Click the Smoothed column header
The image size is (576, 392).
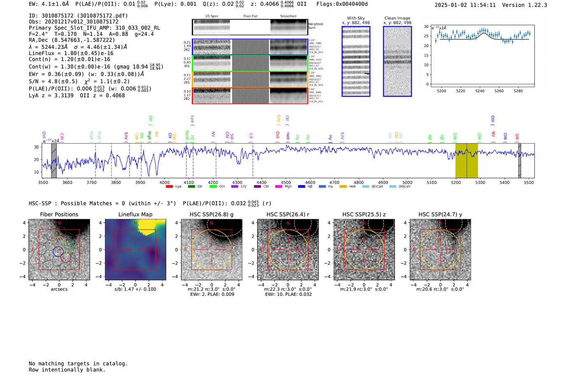tap(288, 16)
